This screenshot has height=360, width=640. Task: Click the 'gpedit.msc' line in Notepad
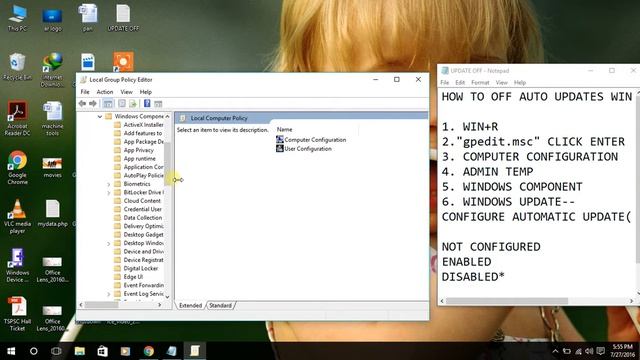coord(533,142)
